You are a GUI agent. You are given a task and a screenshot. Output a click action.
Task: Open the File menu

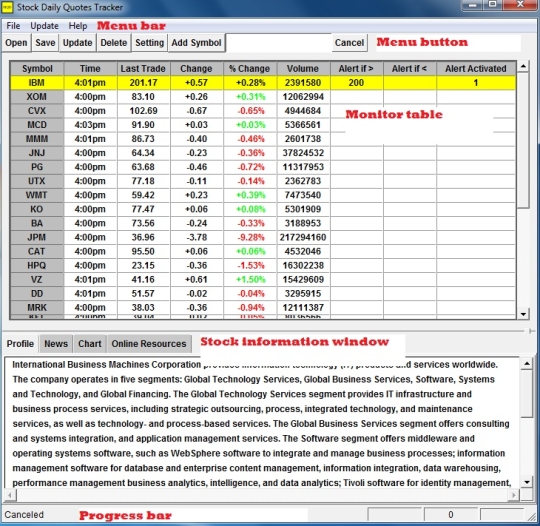[x=13, y=26]
